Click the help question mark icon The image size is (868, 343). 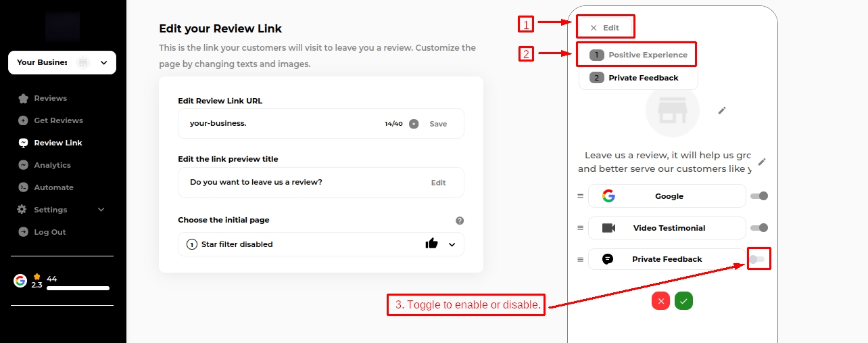point(460,221)
